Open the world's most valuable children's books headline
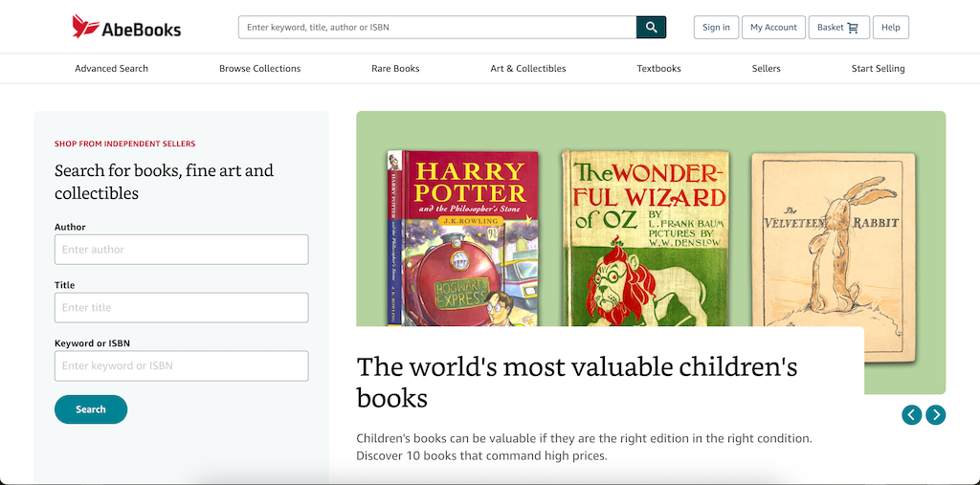Viewport: 980px width, 485px height. pos(576,382)
